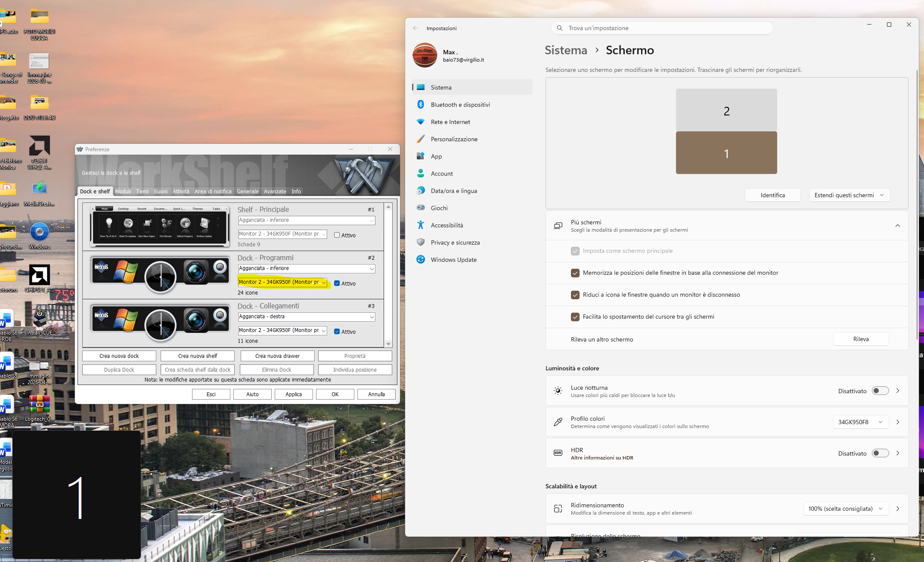Image resolution: width=924 pixels, height=562 pixels.
Task: Open Personalizzazione brush icon
Action: (x=421, y=139)
